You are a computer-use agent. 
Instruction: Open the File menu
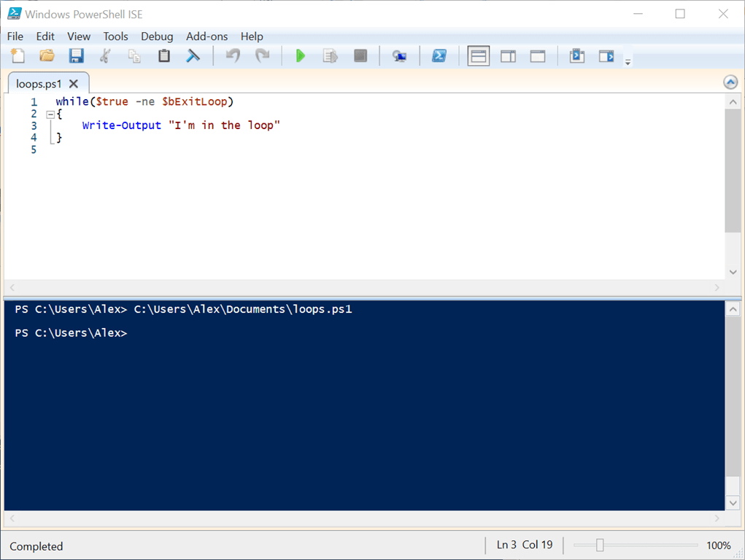(x=15, y=36)
